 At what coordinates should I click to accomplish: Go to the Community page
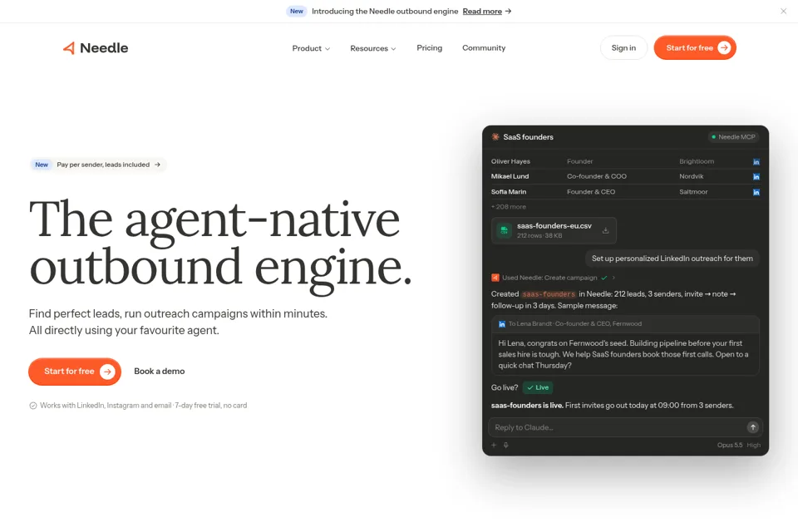point(484,48)
